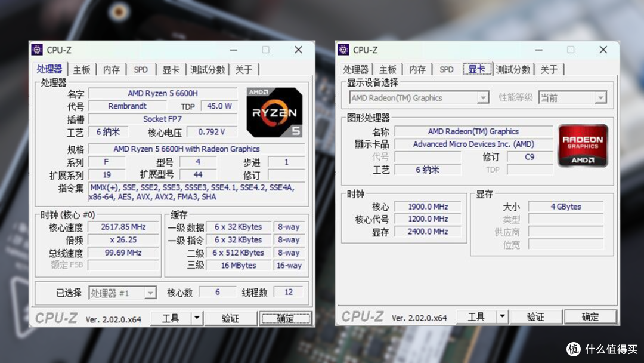The image size is (644, 363).
Task: Click the 45.0 W TDP value
Action: pyautogui.click(x=219, y=106)
